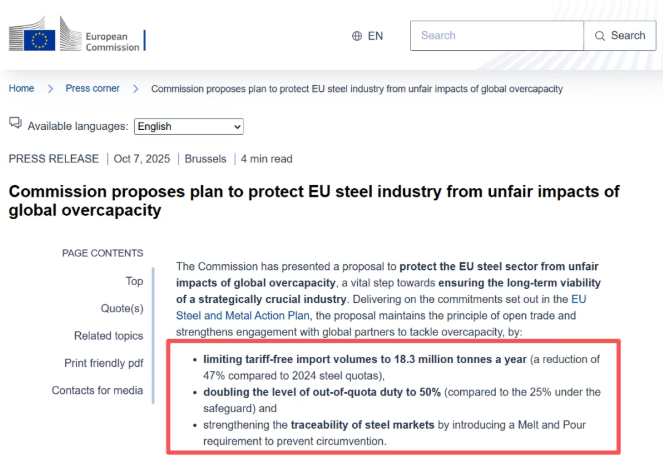
Task: Open the Available languages dropdown
Action: [189, 127]
